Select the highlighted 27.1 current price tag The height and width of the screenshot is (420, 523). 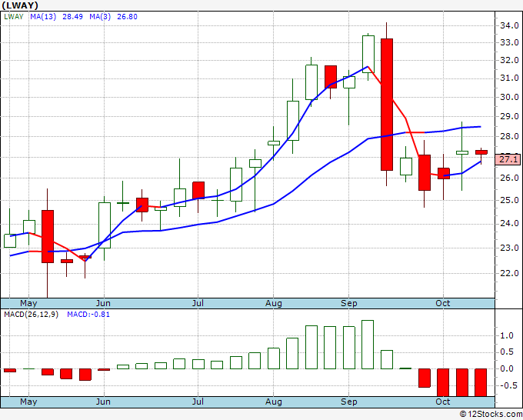pyautogui.click(x=508, y=159)
